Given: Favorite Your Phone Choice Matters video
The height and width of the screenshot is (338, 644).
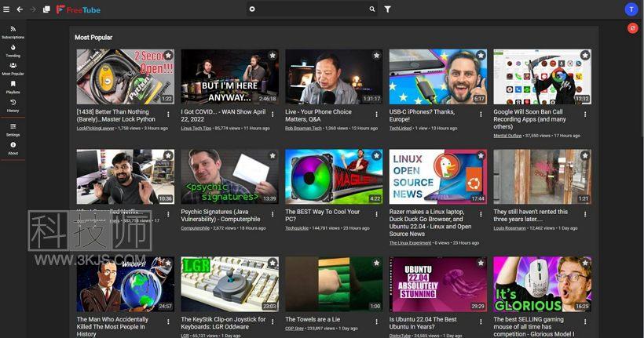Looking at the screenshot, I should (x=376, y=55).
